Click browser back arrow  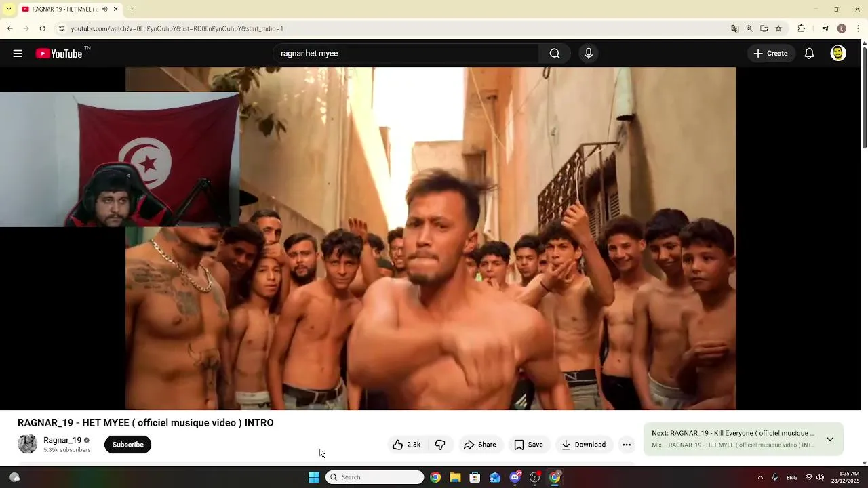9,28
